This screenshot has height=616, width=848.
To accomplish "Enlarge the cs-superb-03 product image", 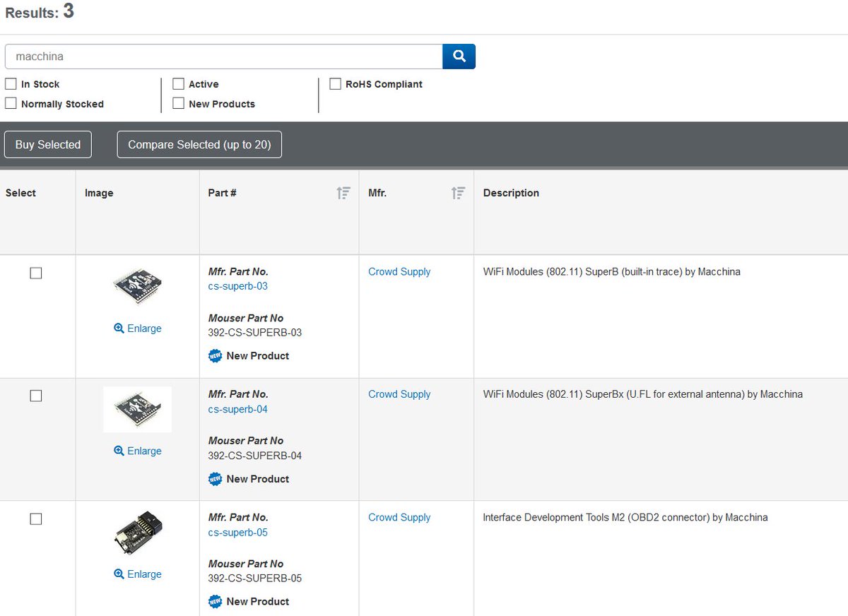I will (138, 328).
